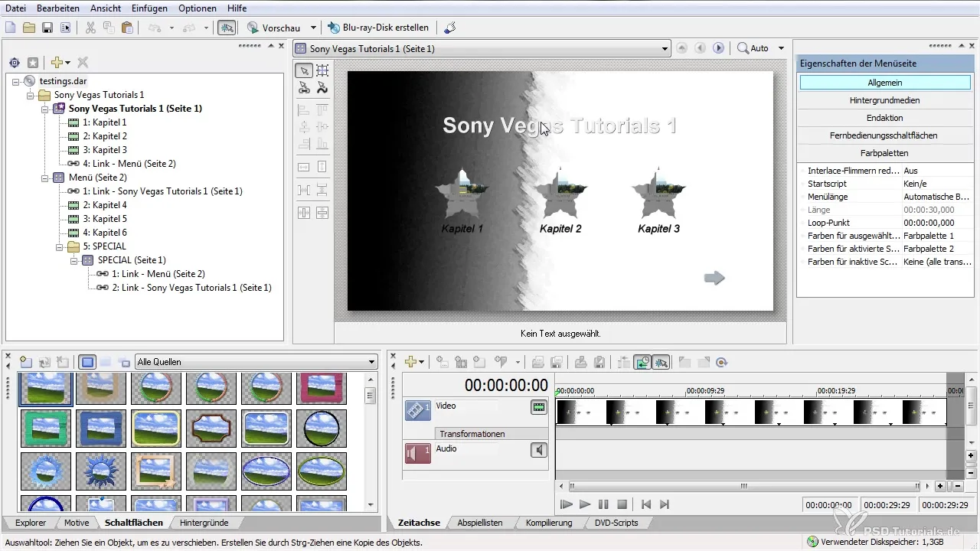Switch to the Motive tab
980x551 pixels.
coord(77,523)
